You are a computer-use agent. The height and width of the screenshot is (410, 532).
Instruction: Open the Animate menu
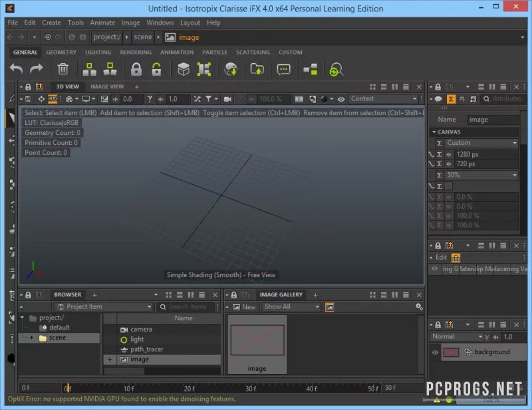tap(102, 23)
